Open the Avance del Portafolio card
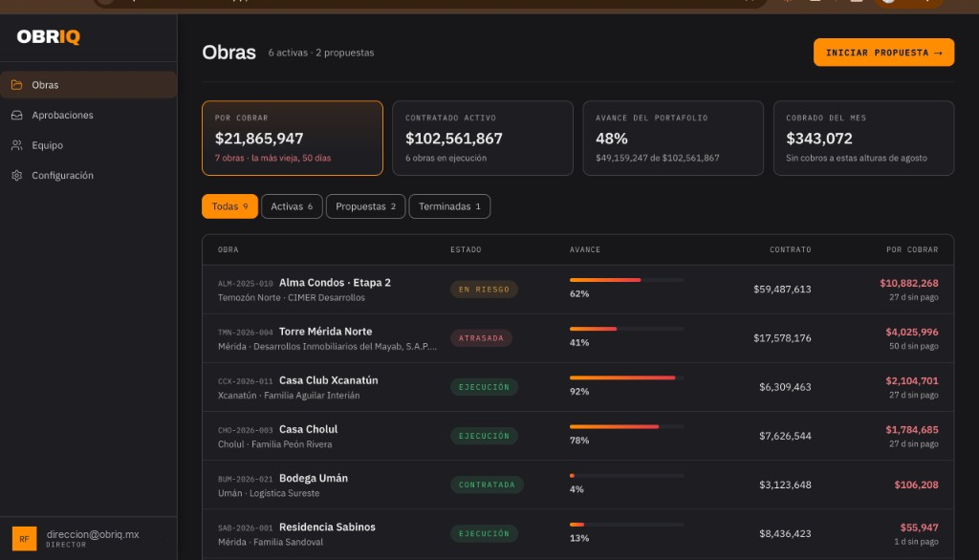 click(673, 138)
